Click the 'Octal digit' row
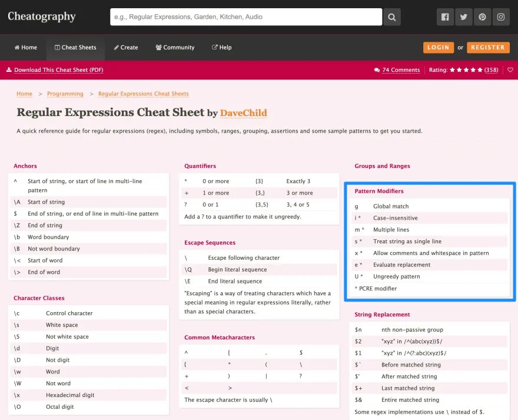 tap(88, 407)
